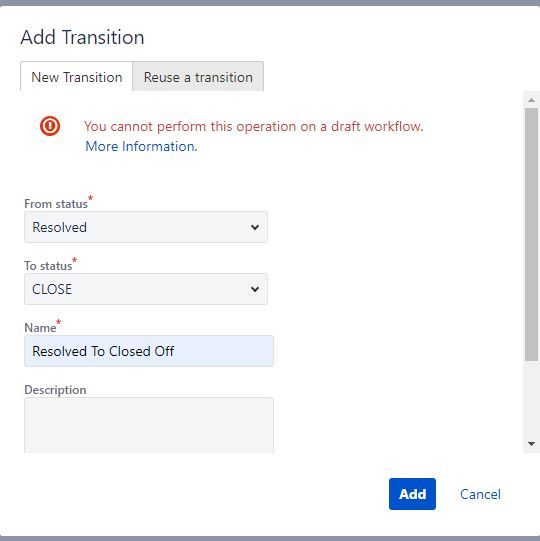Open the Resolved status dropdown
This screenshot has height=541, width=540.
[146, 227]
